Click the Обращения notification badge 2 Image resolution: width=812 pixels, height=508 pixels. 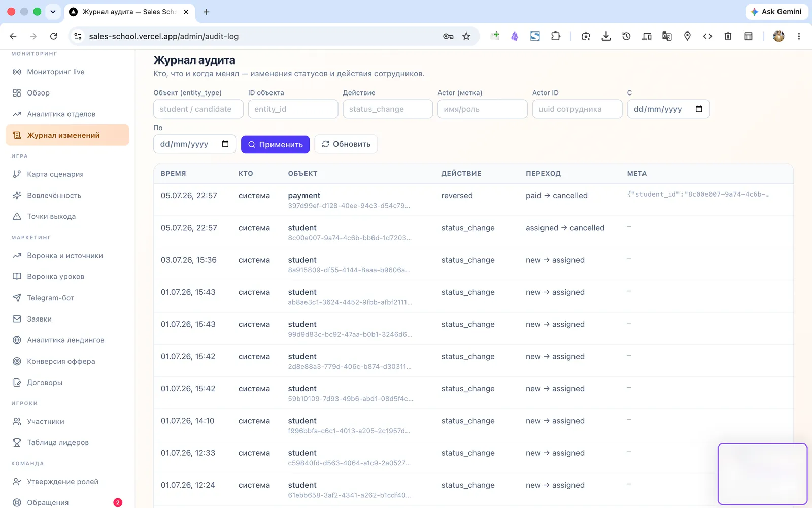click(x=118, y=502)
